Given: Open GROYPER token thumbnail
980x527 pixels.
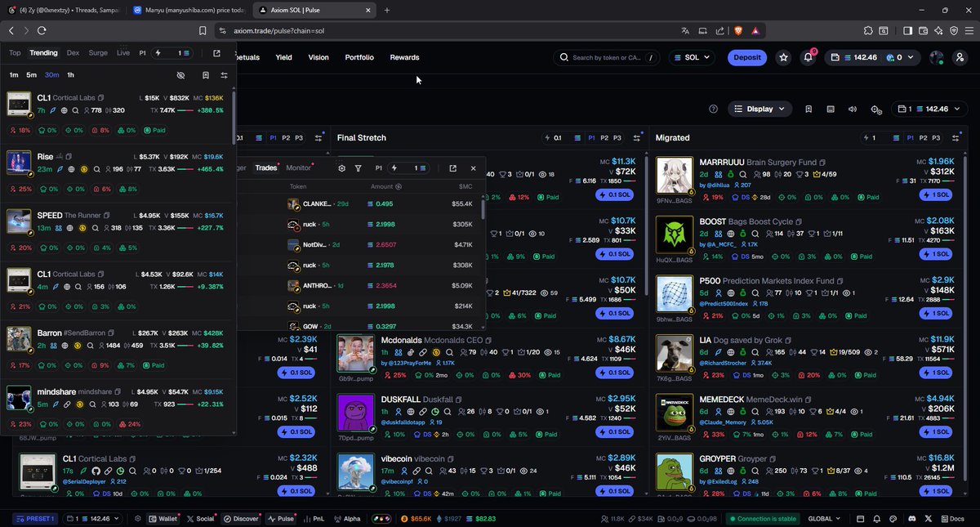Looking at the screenshot, I should coord(674,472).
